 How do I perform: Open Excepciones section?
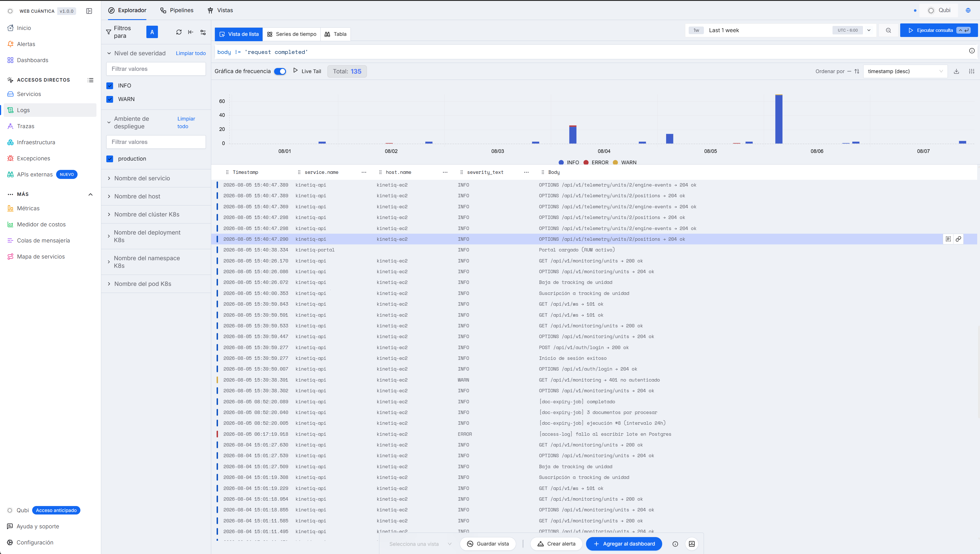(34, 158)
